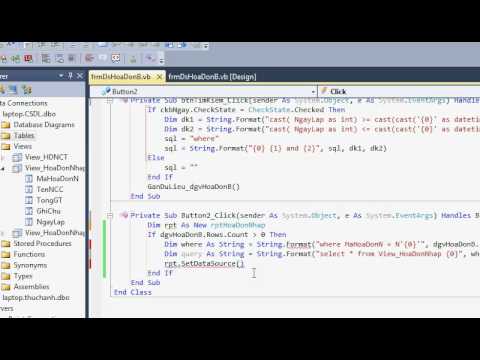Click the Else keyword in the code
The image size is (480, 360).
(x=156, y=158)
